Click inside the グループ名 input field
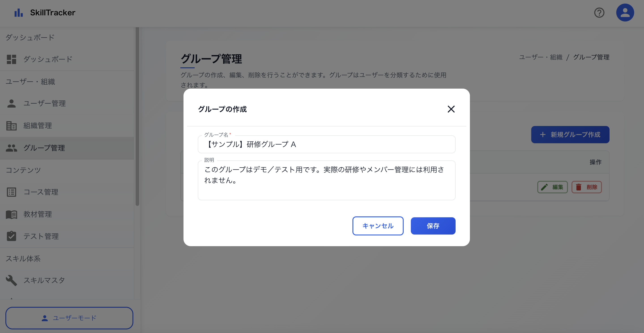 click(326, 144)
